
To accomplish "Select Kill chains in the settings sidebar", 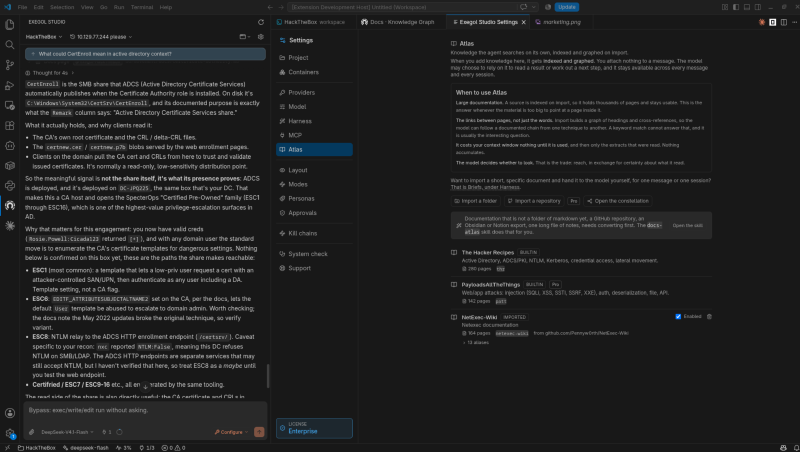I will click(x=314, y=233).
